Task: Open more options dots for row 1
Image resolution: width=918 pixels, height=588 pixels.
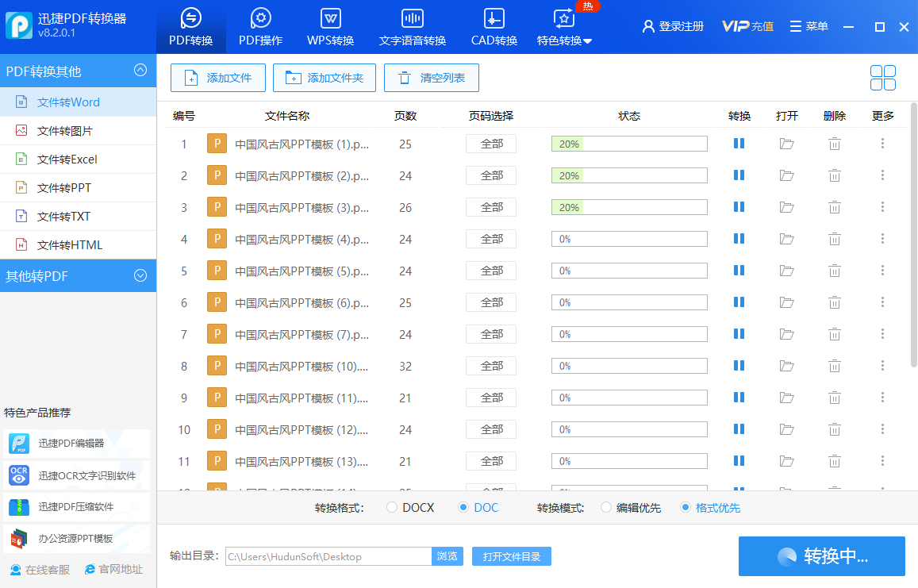Action: click(882, 144)
